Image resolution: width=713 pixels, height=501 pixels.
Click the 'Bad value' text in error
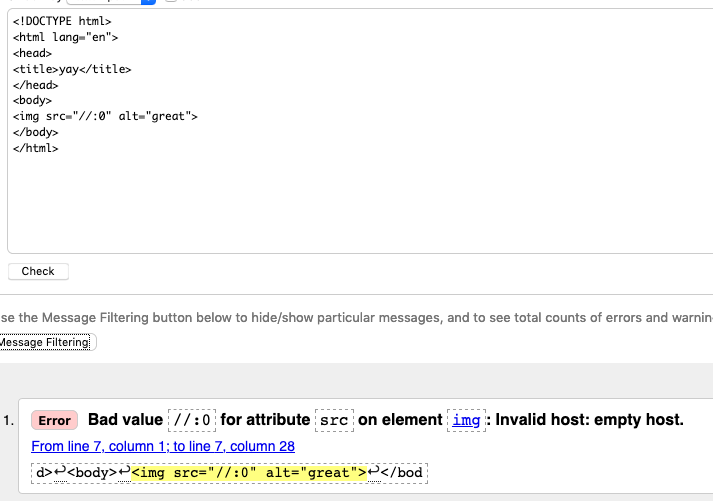tap(126, 420)
